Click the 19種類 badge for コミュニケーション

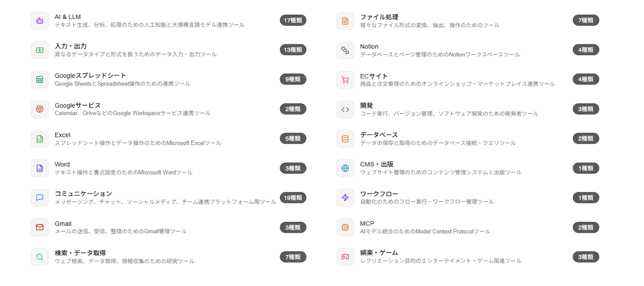coord(293,198)
